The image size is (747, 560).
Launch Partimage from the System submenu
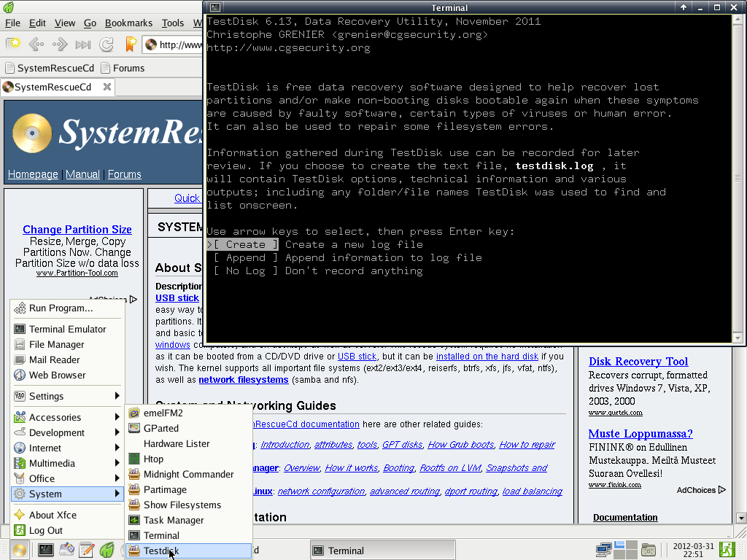(189, 489)
